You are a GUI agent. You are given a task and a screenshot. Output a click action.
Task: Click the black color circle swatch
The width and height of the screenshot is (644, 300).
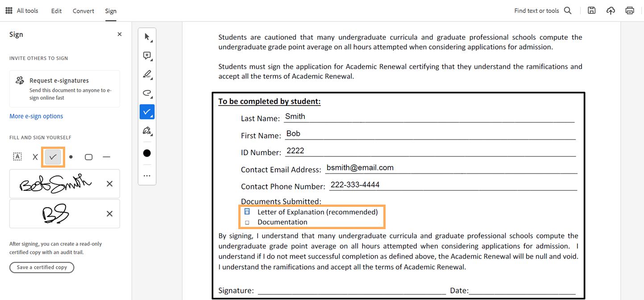point(147,153)
